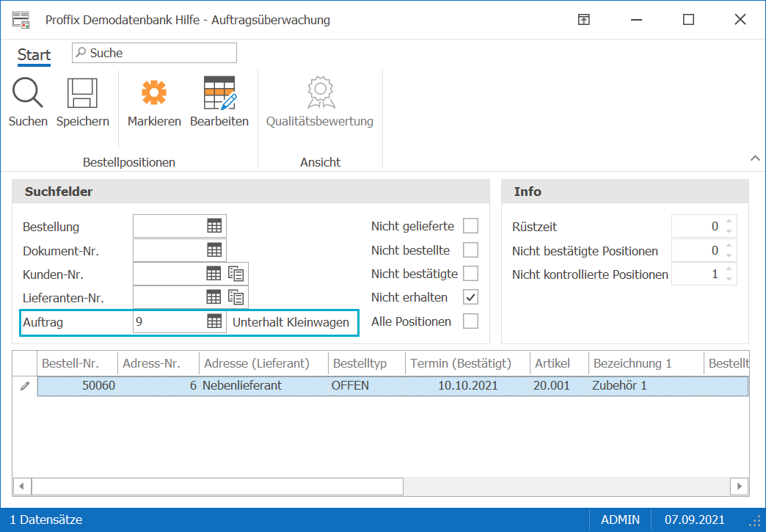
Task: Sort by Bezeichnung 1 column header
Action: [x=646, y=363]
